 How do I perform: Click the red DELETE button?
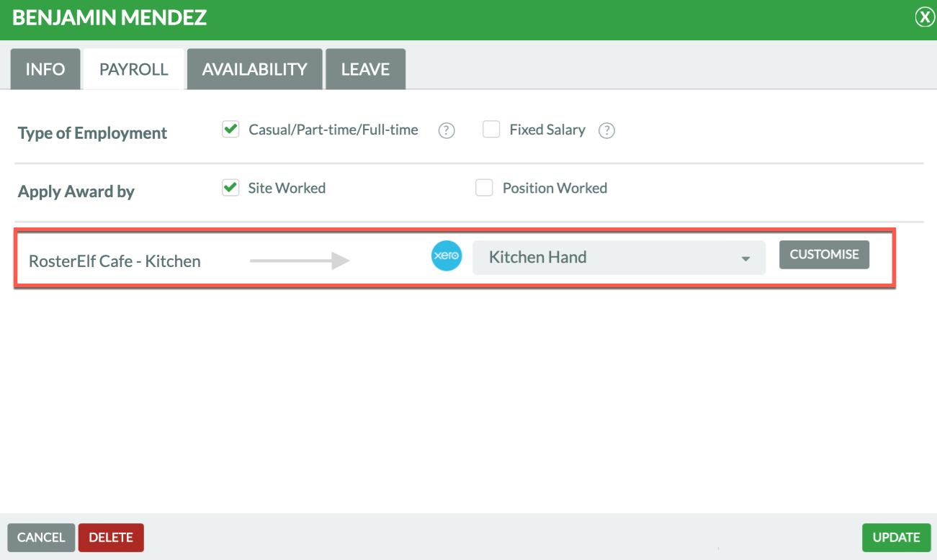pyautogui.click(x=111, y=538)
